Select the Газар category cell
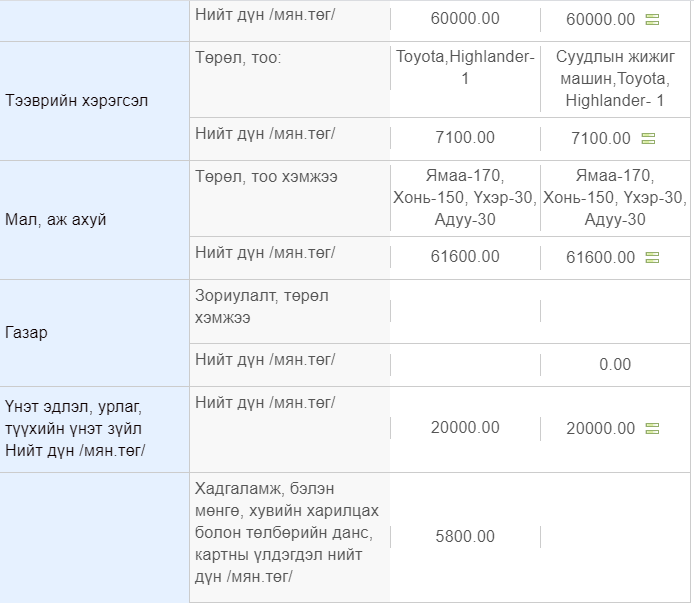The image size is (694, 603). point(94,333)
